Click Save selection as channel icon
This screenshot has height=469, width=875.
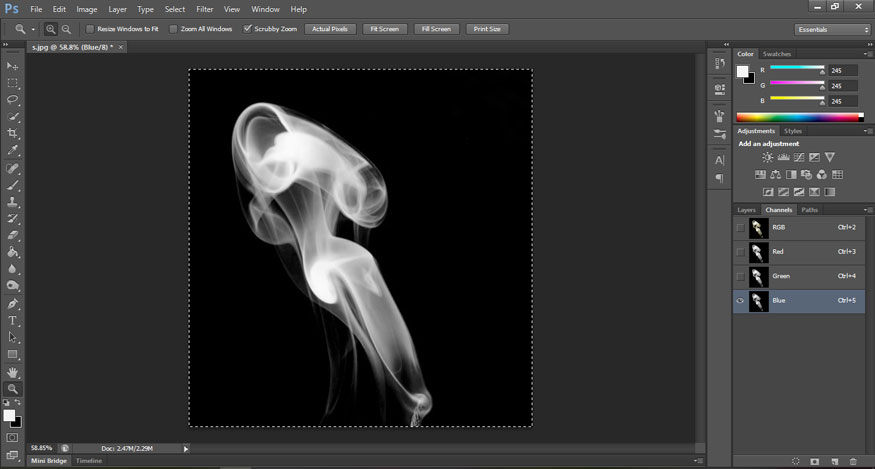pyautogui.click(x=815, y=461)
